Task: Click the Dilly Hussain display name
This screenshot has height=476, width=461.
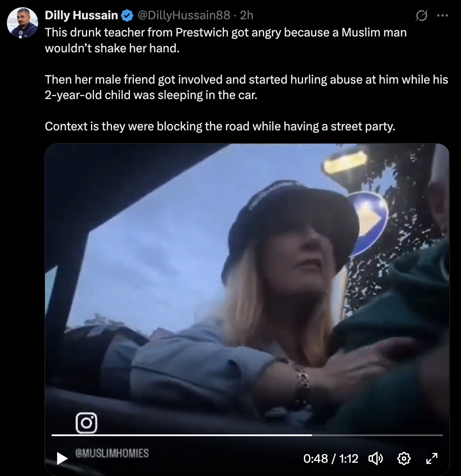Action: pyautogui.click(x=82, y=15)
